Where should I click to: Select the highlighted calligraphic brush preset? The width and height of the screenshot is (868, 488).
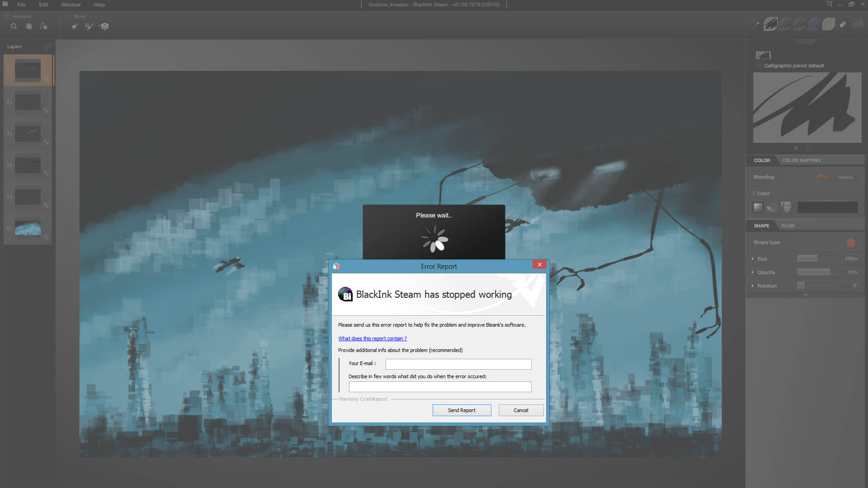coord(771,24)
